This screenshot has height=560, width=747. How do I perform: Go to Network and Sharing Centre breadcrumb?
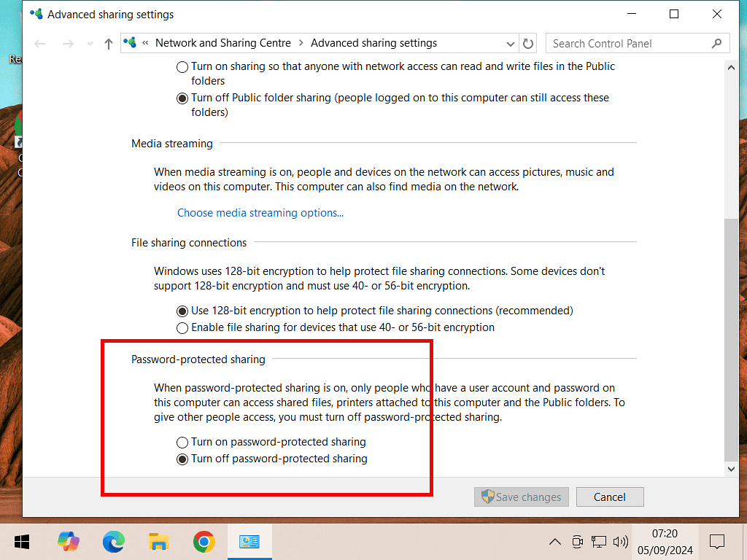(x=222, y=44)
